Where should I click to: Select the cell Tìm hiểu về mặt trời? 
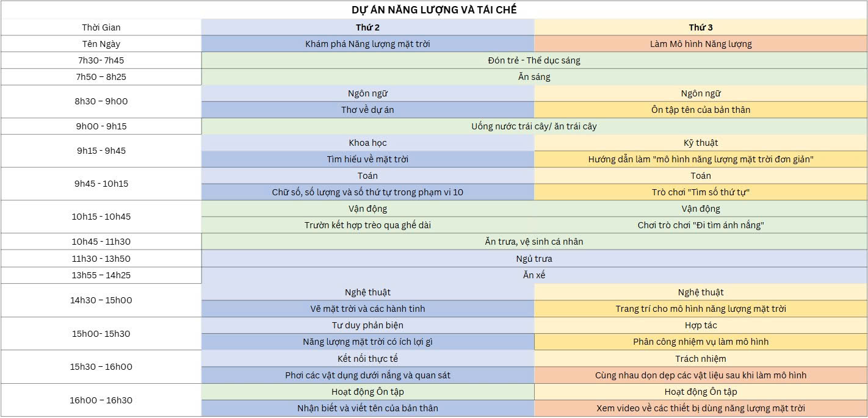368,159
